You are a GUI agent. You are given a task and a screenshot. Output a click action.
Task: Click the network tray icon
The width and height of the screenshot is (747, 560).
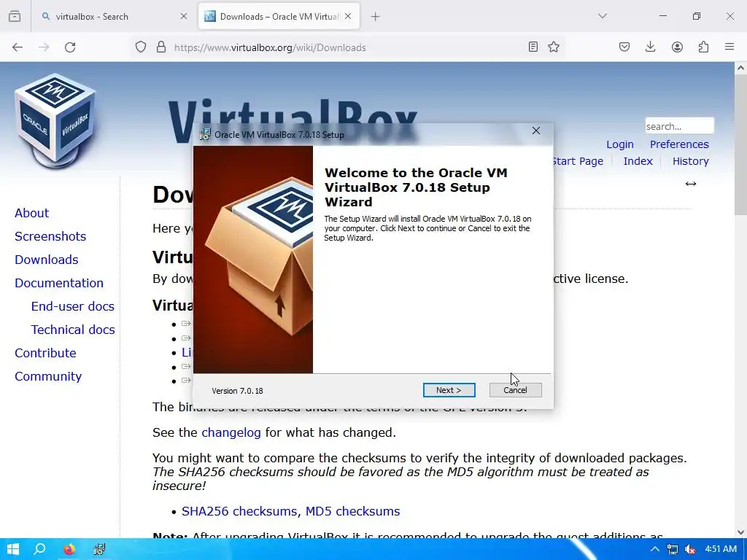672,549
